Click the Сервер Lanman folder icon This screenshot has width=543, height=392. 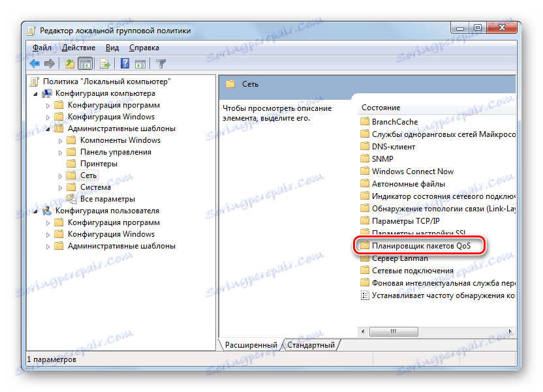(x=365, y=258)
